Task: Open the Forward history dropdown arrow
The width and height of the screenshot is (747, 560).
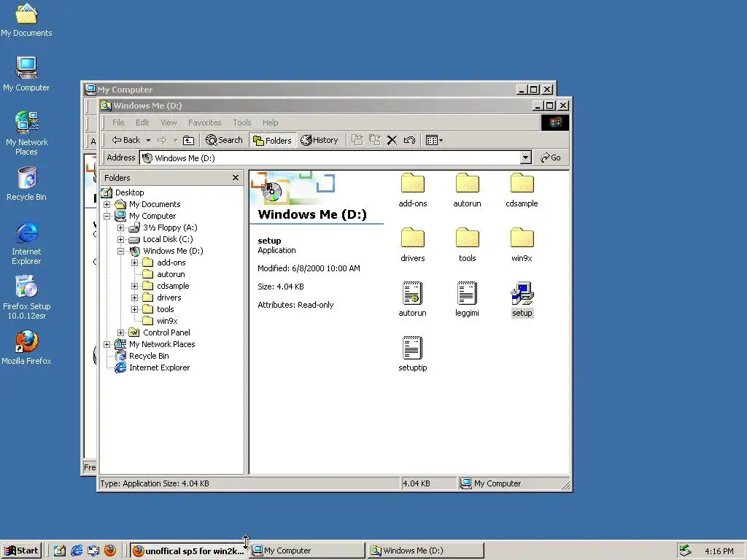Action: pyautogui.click(x=175, y=140)
